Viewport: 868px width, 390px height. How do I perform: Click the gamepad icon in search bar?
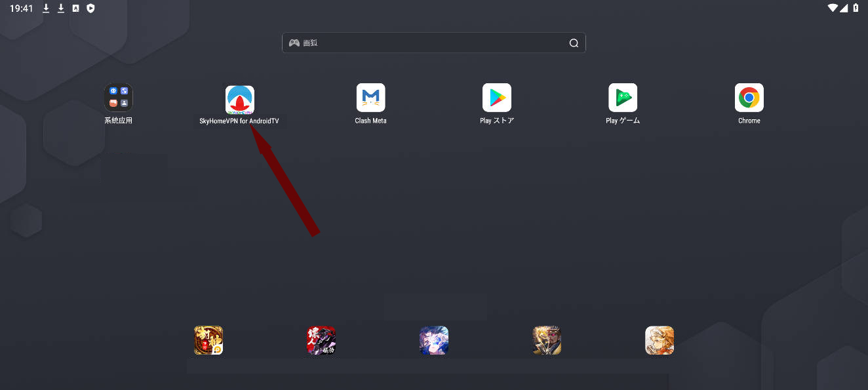(x=294, y=43)
